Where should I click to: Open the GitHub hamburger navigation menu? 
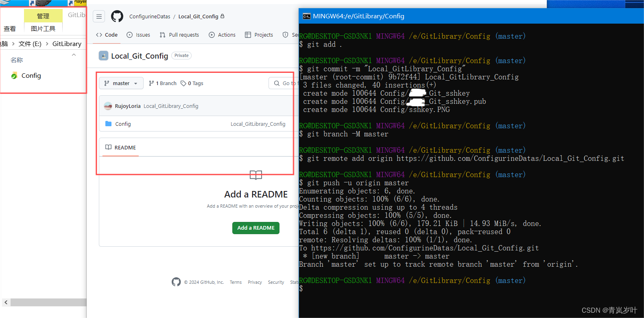click(99, 16)
